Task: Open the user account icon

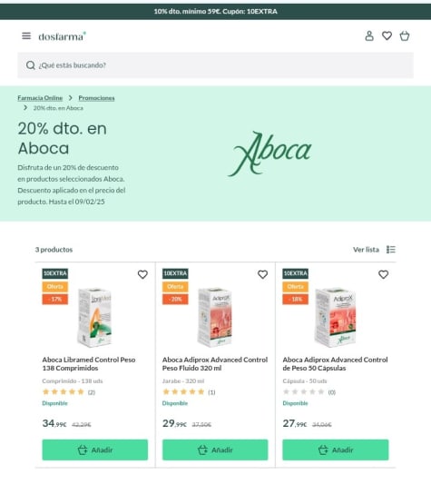Action: pyautogui.click(x=369, y=35)
